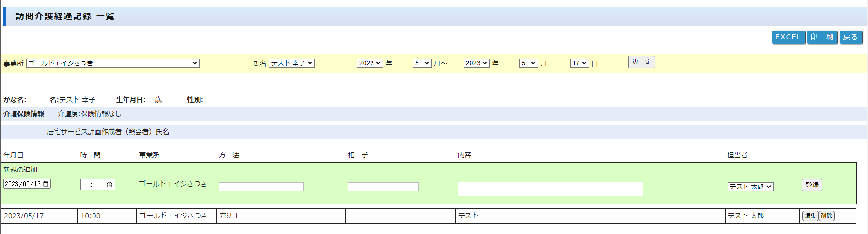Expand the end month dropdown
The height and width of the screenshot is (234, 868).
[x=528, y=63]
